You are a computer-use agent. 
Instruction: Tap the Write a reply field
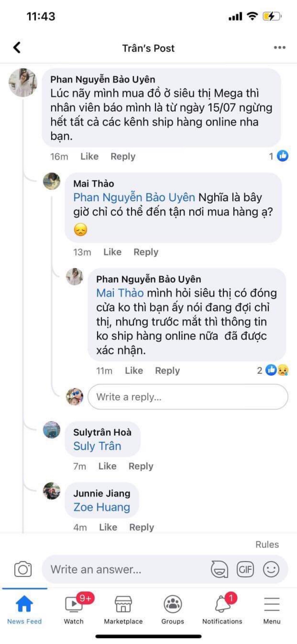[187, 397]
